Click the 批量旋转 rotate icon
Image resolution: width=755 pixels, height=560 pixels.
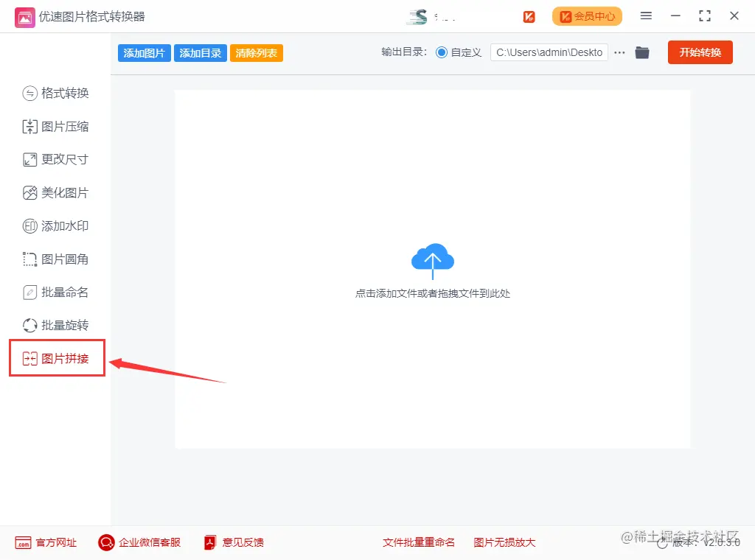(29, 326)
